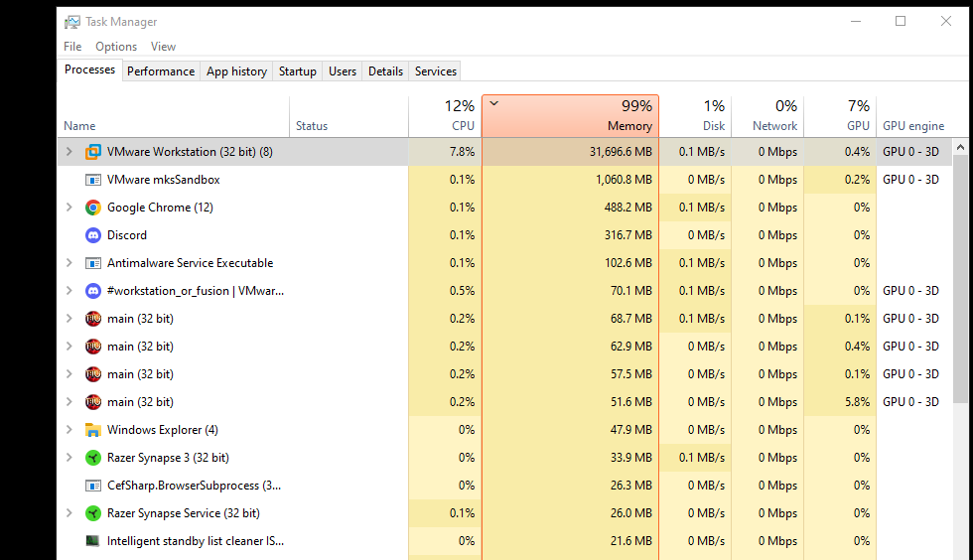Expand Antimalware Service Executable group
The width and height of the screenshot is (973, 560).
(69, 263)
